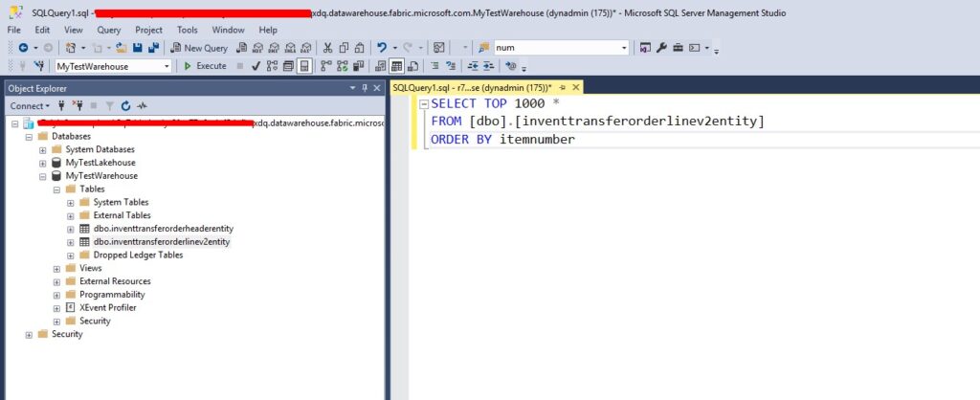
Task: Click the Save All icon
Action: point(154,48)
